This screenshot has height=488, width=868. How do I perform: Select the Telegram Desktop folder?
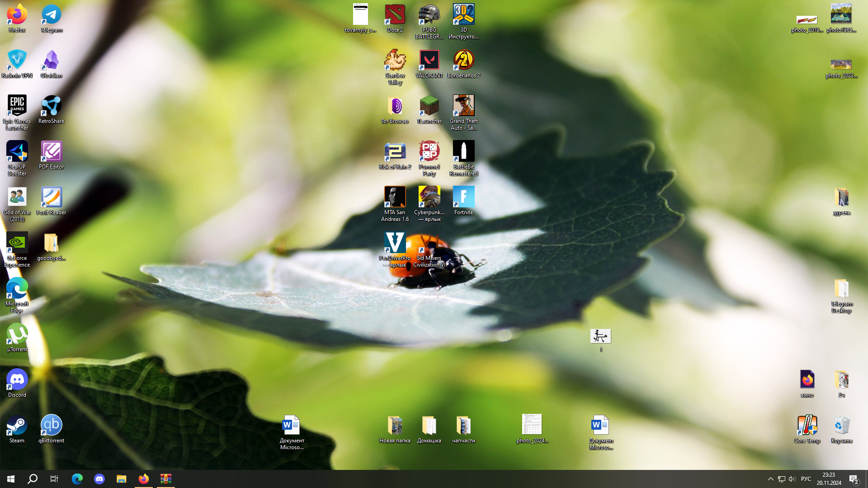[842, 295]
